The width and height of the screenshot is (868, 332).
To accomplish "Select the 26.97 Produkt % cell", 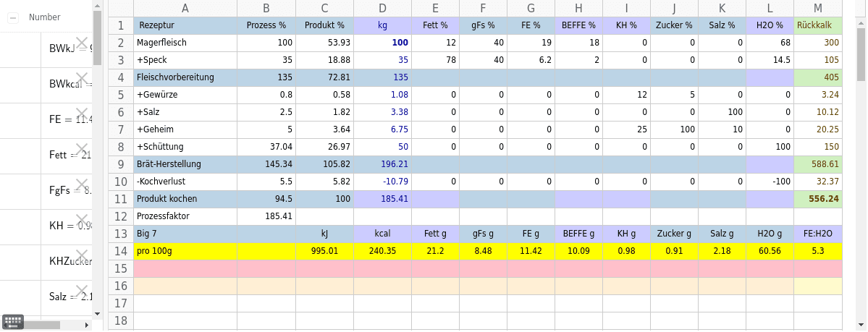I will [x=324, y=147].
